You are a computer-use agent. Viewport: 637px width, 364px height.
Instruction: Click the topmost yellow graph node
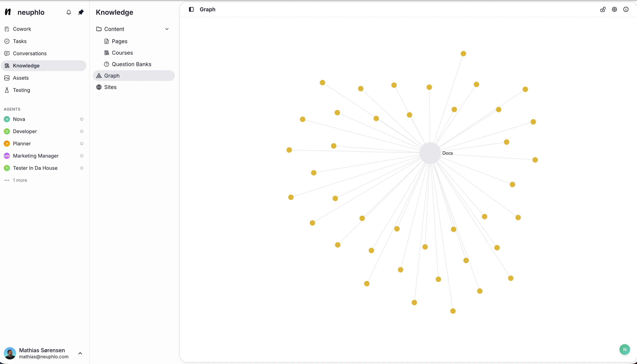pos(463,53)
